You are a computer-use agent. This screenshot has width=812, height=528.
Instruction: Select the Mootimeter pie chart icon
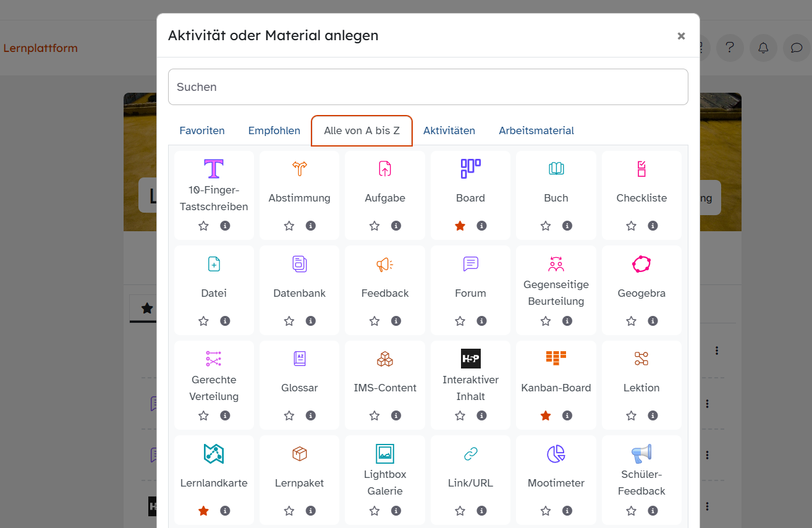(x=556, y=454)
